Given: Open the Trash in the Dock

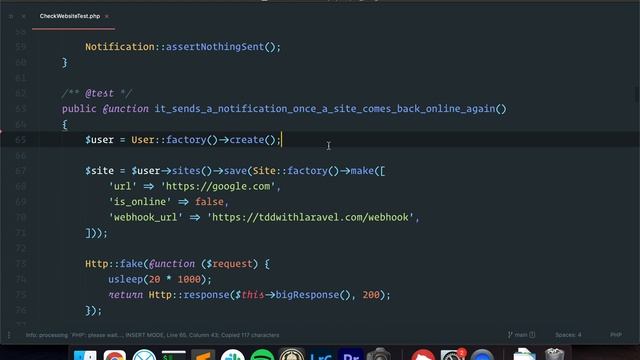Looking at the screenshot, I should [554, 354].
